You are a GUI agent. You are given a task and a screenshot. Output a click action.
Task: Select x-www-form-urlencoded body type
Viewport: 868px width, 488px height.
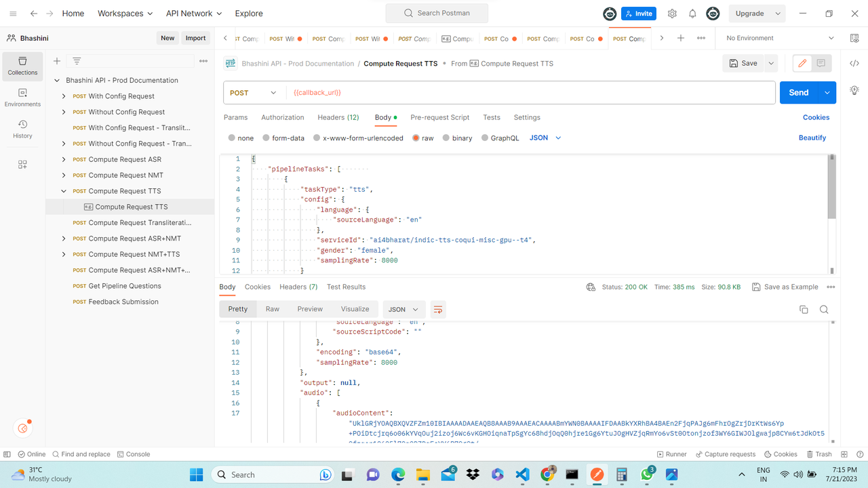point(358,138)
